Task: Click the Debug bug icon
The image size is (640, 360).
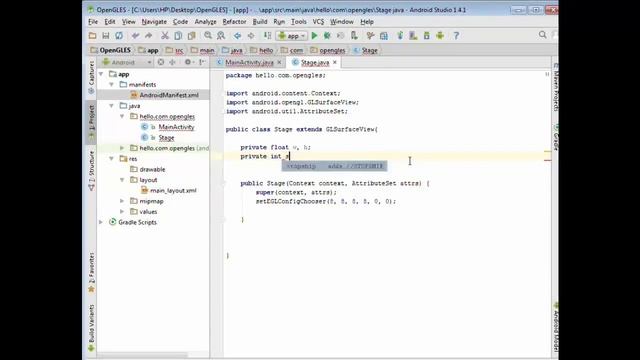Action: point(327,36)
